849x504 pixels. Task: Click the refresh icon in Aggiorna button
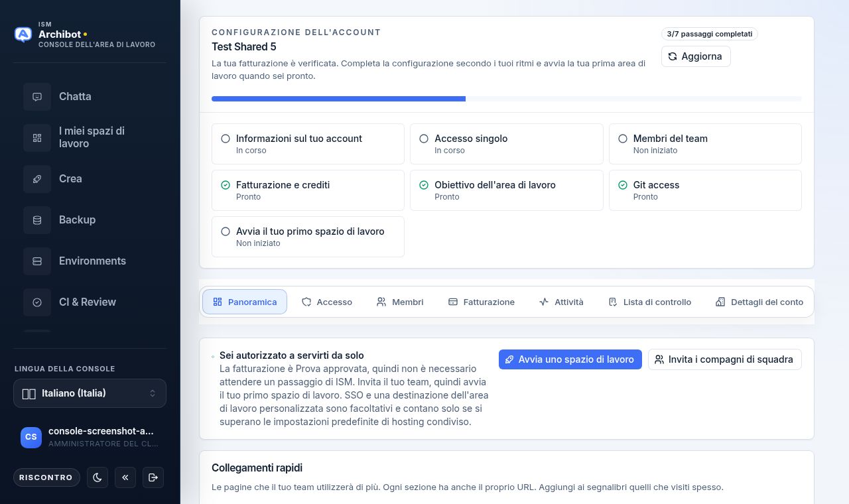pos(673,56)
